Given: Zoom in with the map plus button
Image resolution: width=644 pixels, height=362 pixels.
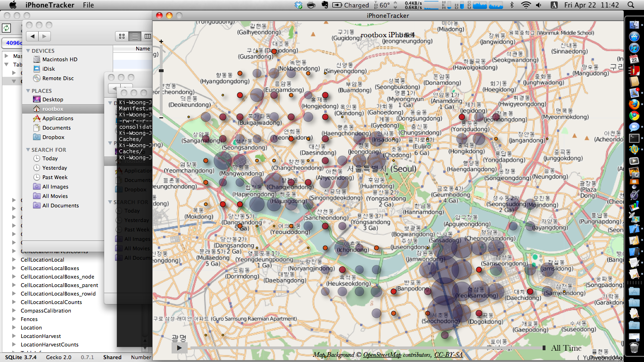Looking at the screenshot, I should [161, 41].
